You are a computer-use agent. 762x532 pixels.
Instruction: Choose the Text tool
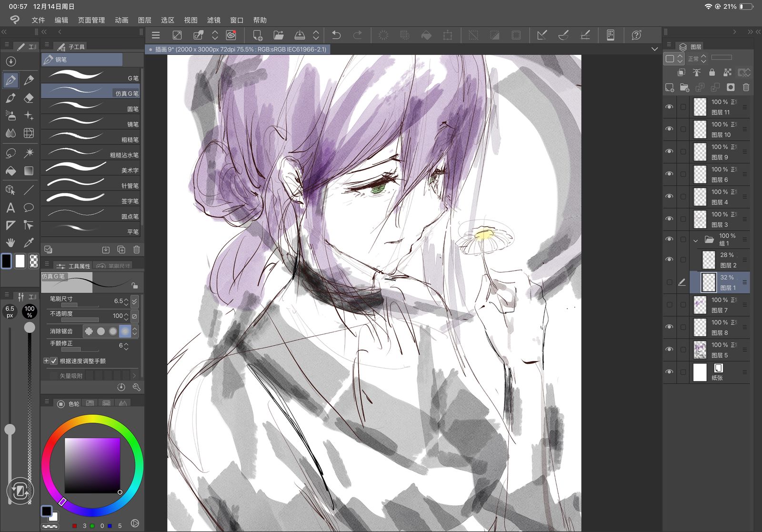(10, 208)
